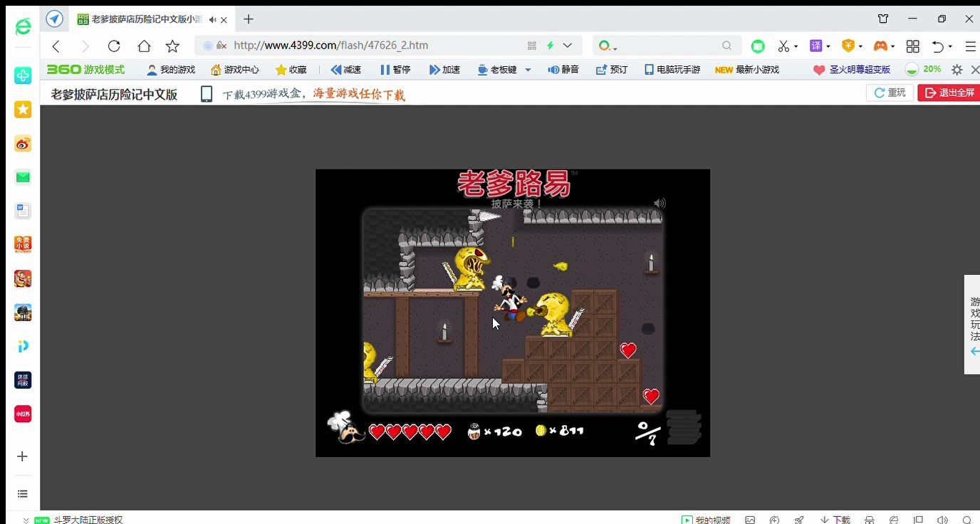Click 收藏 to favorite the game
This screenshot has height=524, width=980.
pyautogui.click(x=291, y=70)
